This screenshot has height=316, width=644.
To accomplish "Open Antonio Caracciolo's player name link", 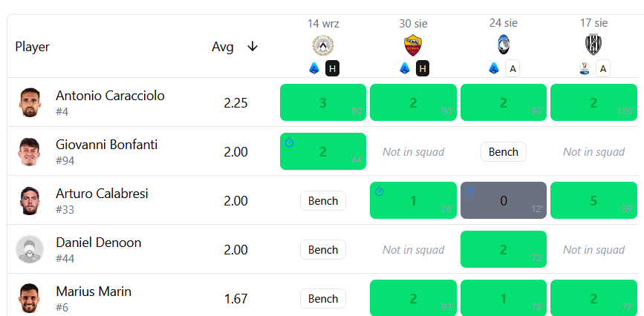I will click(110, 96).
